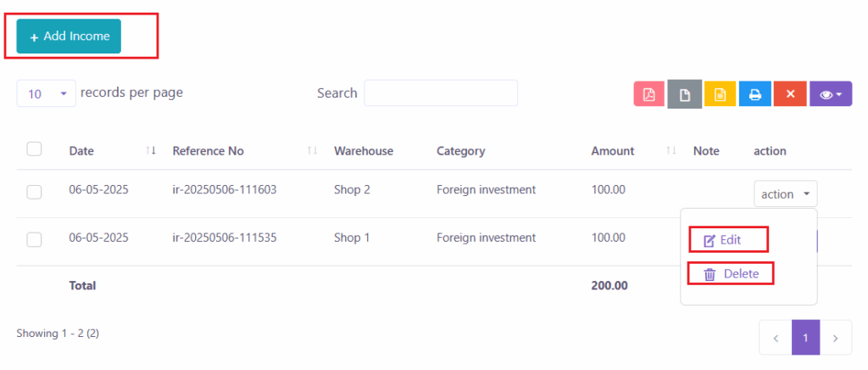Choose Delete from the action menu
Viewport: 868px width, 370px height.
730,274
